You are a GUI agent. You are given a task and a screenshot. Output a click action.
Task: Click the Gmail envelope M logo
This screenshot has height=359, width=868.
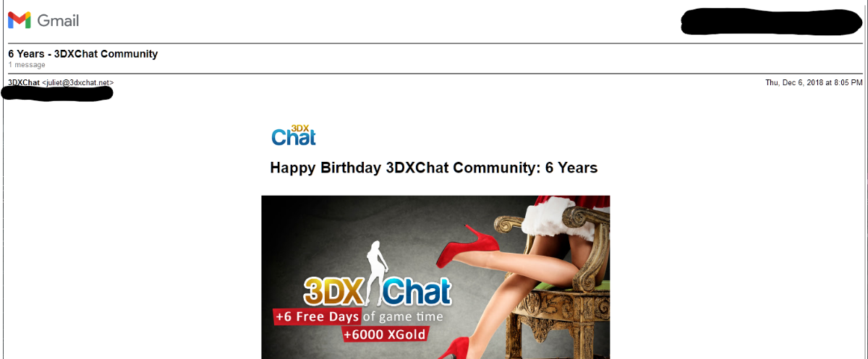coord(19,20)
